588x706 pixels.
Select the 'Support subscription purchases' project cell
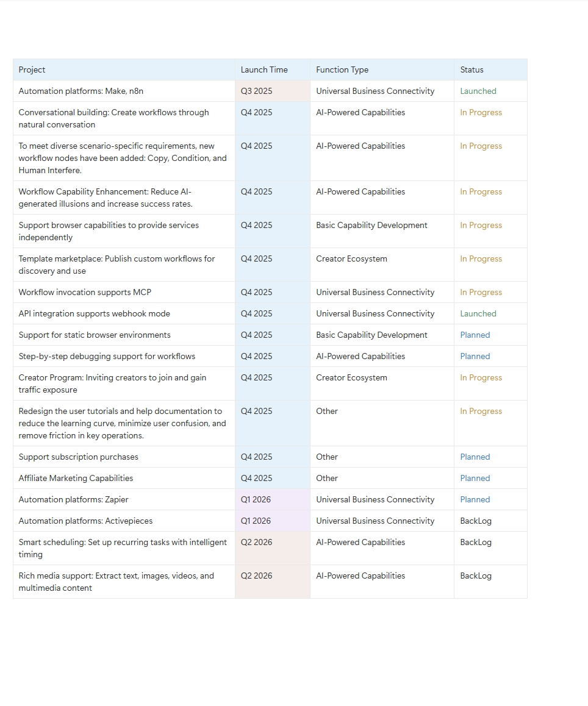(x=79, y=457)
